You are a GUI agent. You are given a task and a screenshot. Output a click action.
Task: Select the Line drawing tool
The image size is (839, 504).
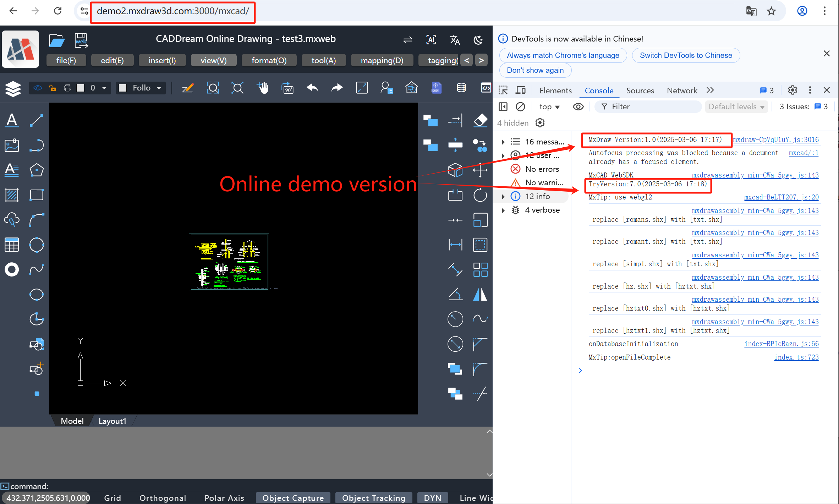pos(37,120)
